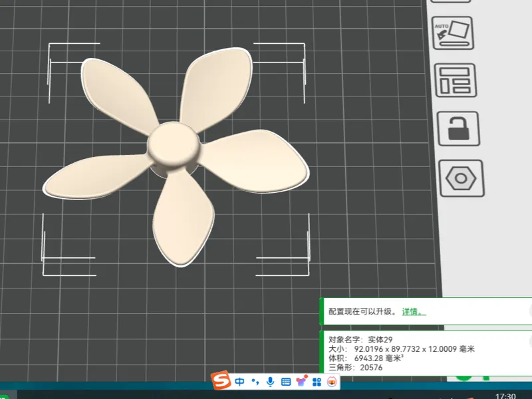The image size is (532, 399).
Task: Click the 配置现在可以升级 notification banner
Action: [426, 311]
